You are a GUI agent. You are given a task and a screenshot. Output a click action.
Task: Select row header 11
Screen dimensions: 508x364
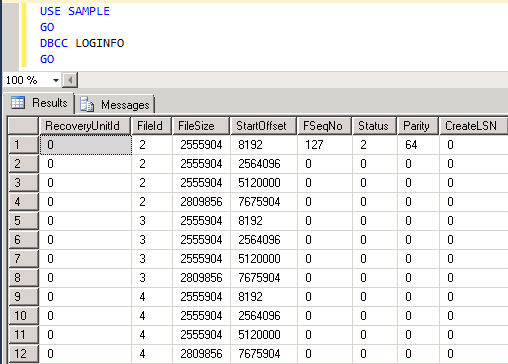point(23,335)
